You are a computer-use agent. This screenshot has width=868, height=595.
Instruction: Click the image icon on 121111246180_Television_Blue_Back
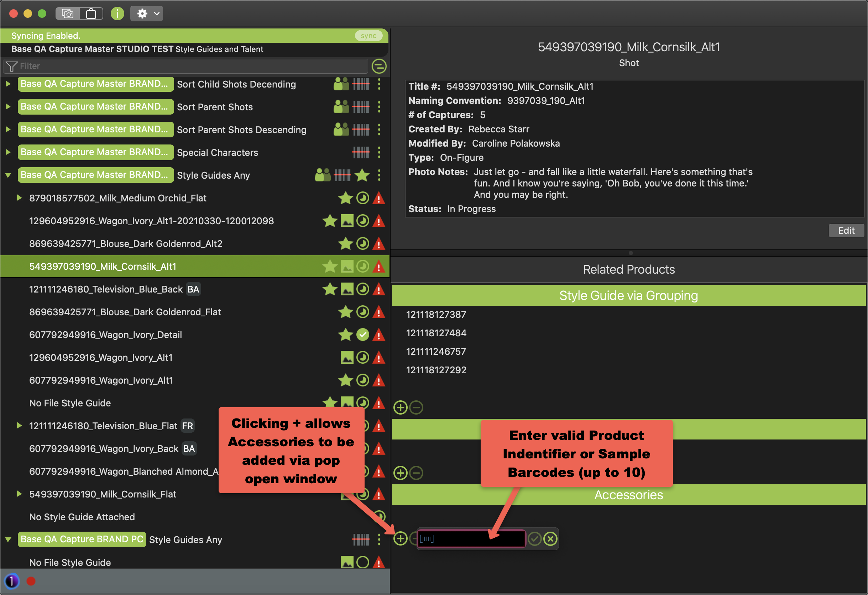(347, 289)
